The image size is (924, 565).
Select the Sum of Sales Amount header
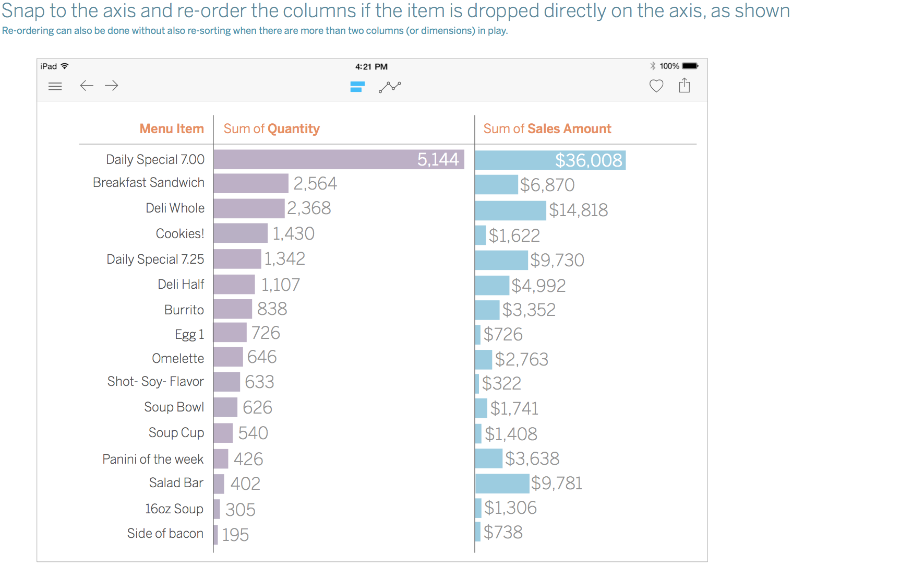pyautogui.click(x=547, y=128)
